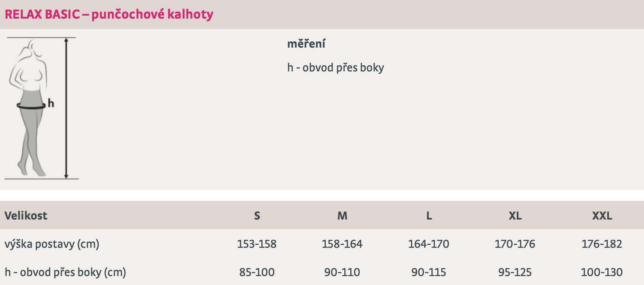The height and width of the screenshot is (285, 644).
Task: Click the height value 176-182
Action: (x=602, y=244)
